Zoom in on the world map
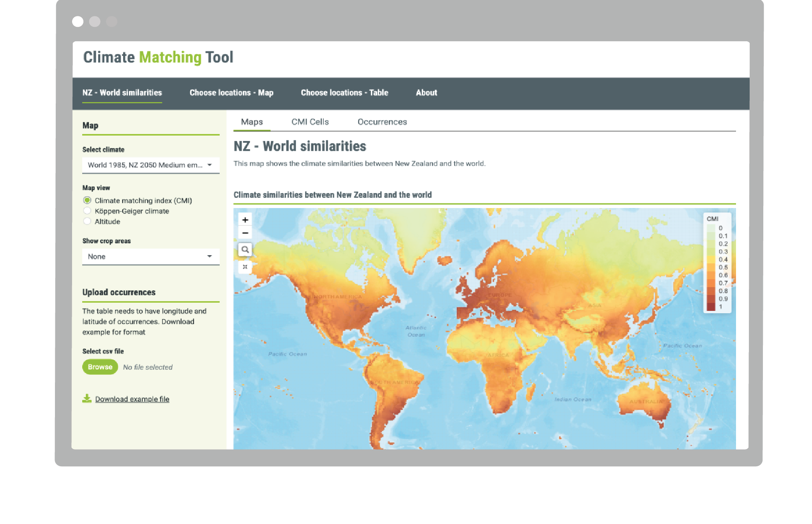This screenshot has width=812, height=524. [x=245, y=220]
